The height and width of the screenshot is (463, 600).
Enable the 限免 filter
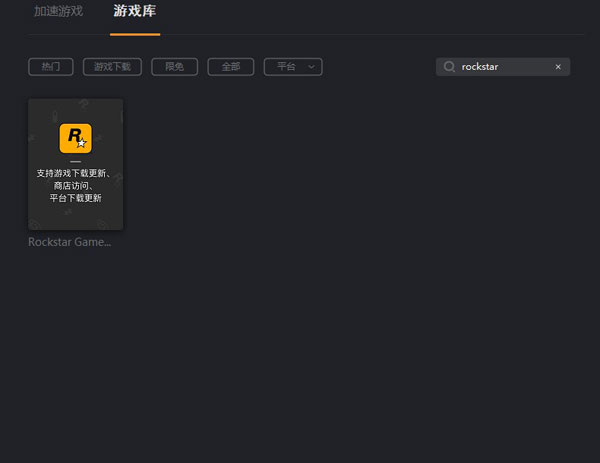pos(174,67)
